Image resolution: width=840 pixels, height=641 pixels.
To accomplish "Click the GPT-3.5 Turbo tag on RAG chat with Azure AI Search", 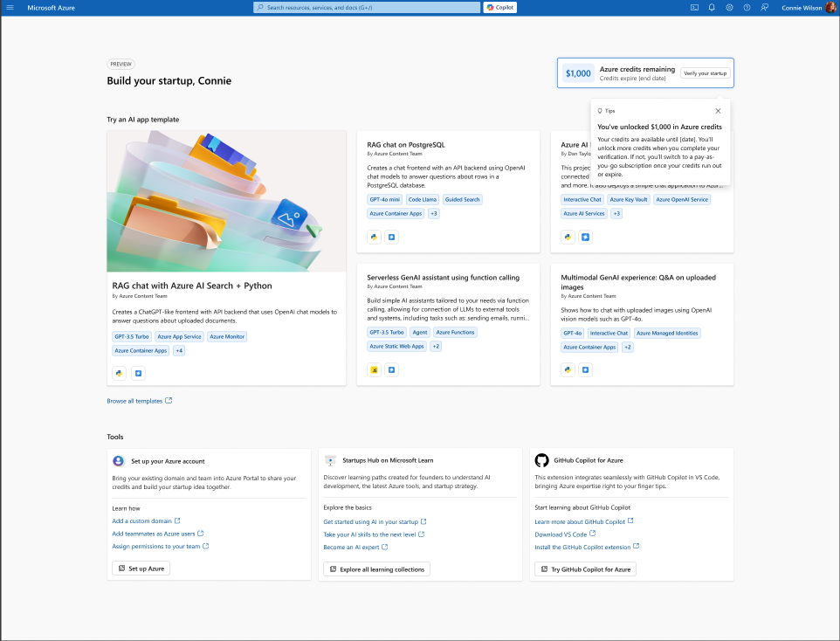I will [x=131, y=336].
